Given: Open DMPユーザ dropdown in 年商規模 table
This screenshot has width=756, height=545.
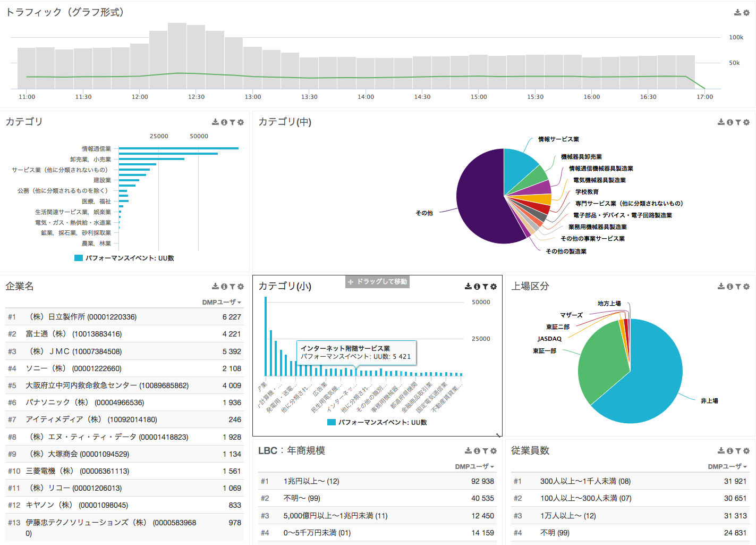Looking at the screenshot, I should click(x=474, y=466).
